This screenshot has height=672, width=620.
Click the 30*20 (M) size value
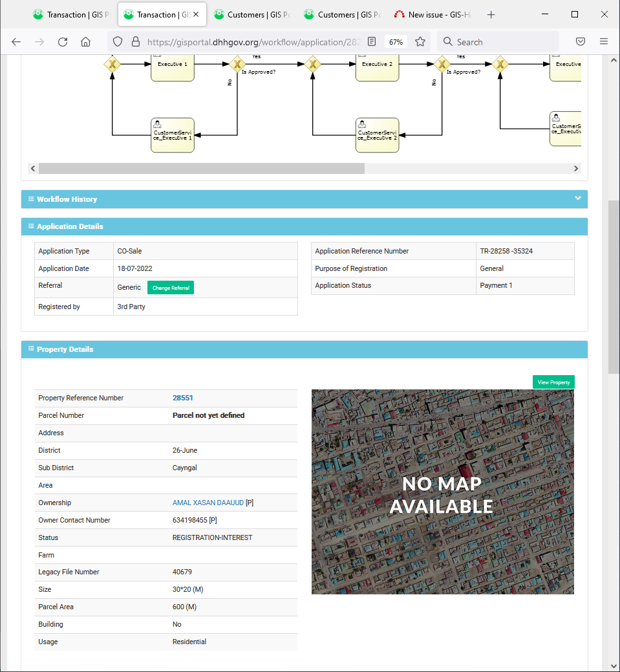pyautogui.click(x=187, y=590)
